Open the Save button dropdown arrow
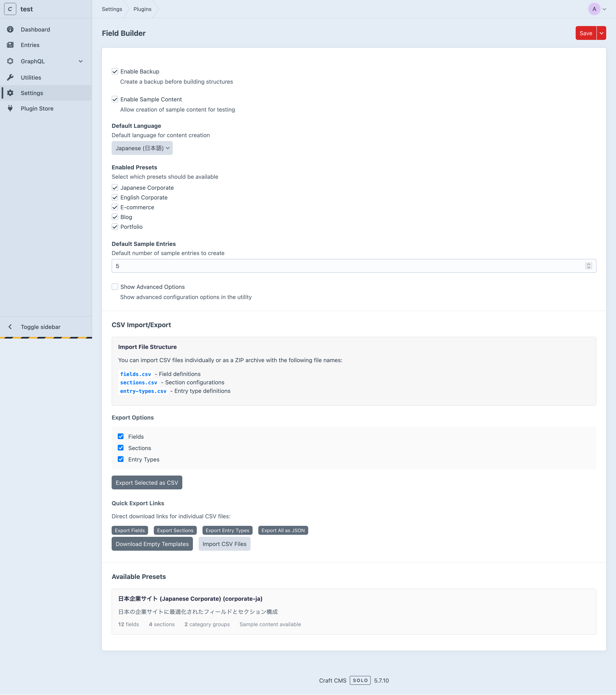The height and width of the screenshot is (695, 616). pyautogui.click(x=601, y=33)
